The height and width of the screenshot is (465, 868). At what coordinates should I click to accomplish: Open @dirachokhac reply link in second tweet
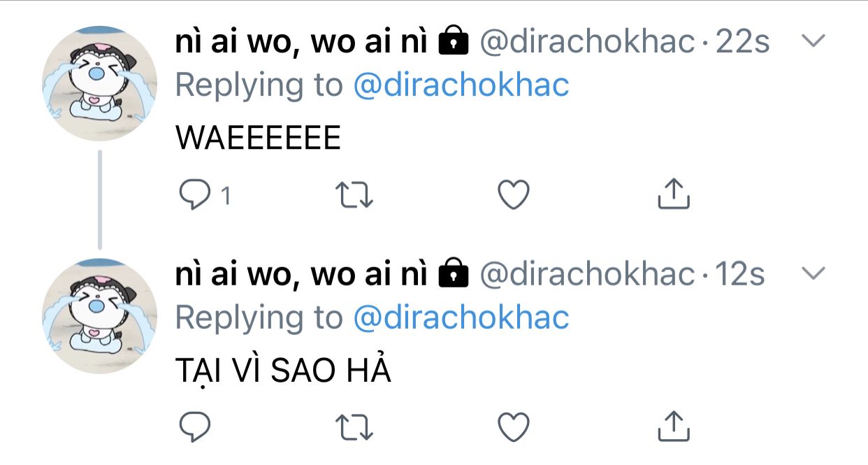461,317
